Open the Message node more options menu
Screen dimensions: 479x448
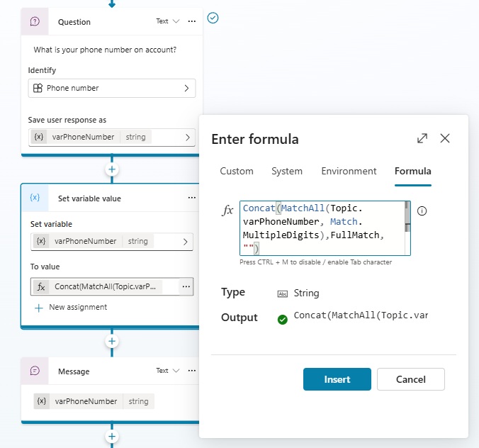pos(191,371)
